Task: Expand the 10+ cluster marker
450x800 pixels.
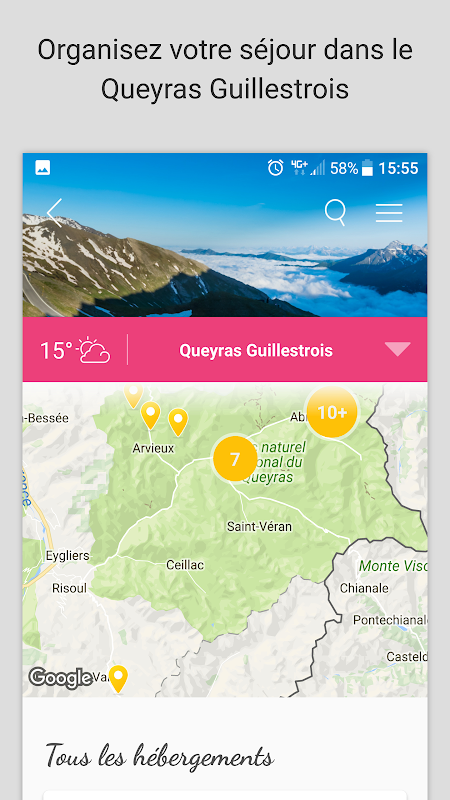Action: [x=332, y=412]
